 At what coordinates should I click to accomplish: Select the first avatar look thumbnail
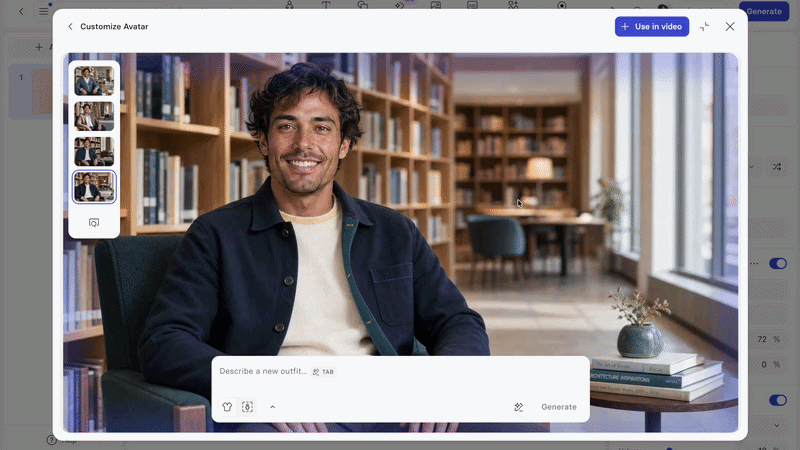point(94,81)
